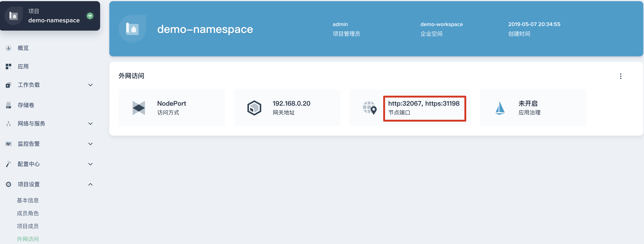The width and height of the screenshot is (644, 244).
Task: Click the http:32067, https:31198 port text
Action: tap(424, 104)
